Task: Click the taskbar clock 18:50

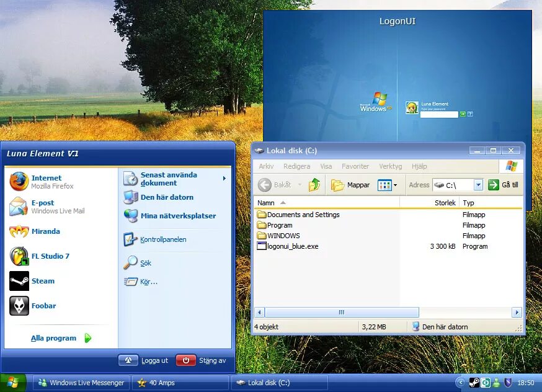Action: click(525, 383)
